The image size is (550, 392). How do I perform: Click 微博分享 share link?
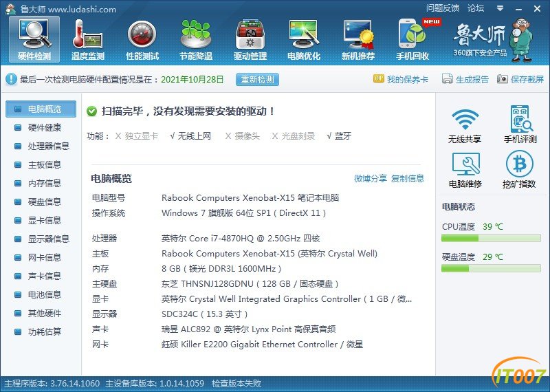pyautogui.click(x=371, y=179)
